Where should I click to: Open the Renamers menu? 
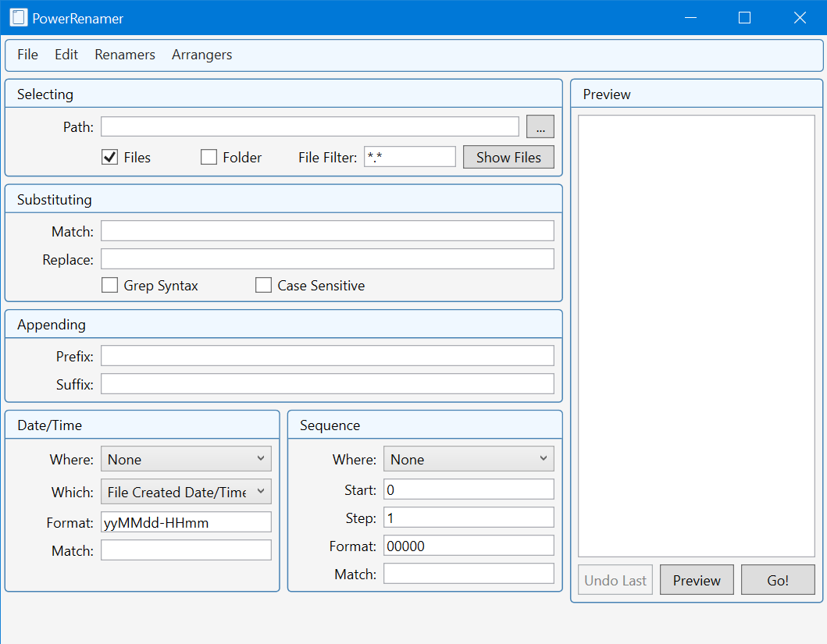(125, 55)
